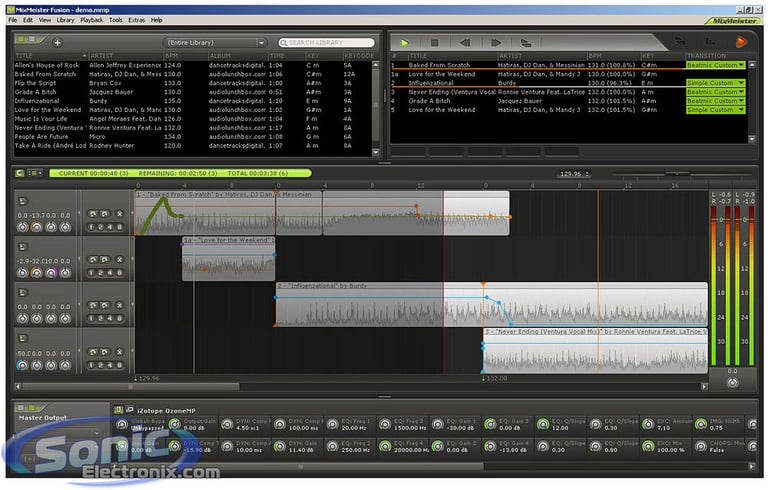The height and width of the screenshot is (490, 768).
Task: Click the timeline horizontal scrollbar
Action: pyautogui.click(x=131, y=387)
